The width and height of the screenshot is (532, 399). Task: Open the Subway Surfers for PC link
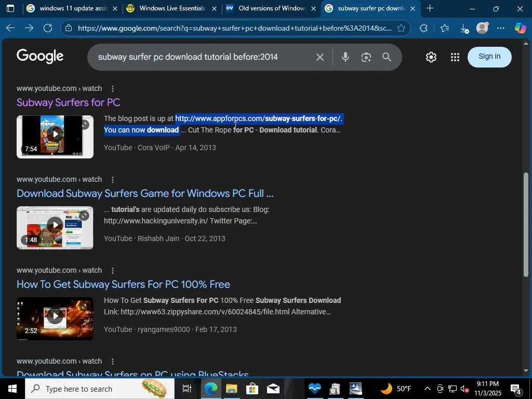[68, 102]
